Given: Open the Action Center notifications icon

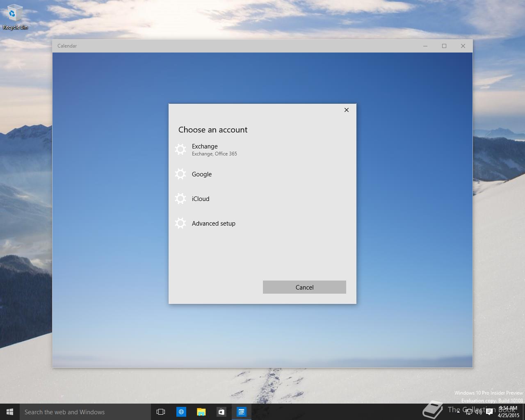Looking at the screenshot, I should point(489,412).
